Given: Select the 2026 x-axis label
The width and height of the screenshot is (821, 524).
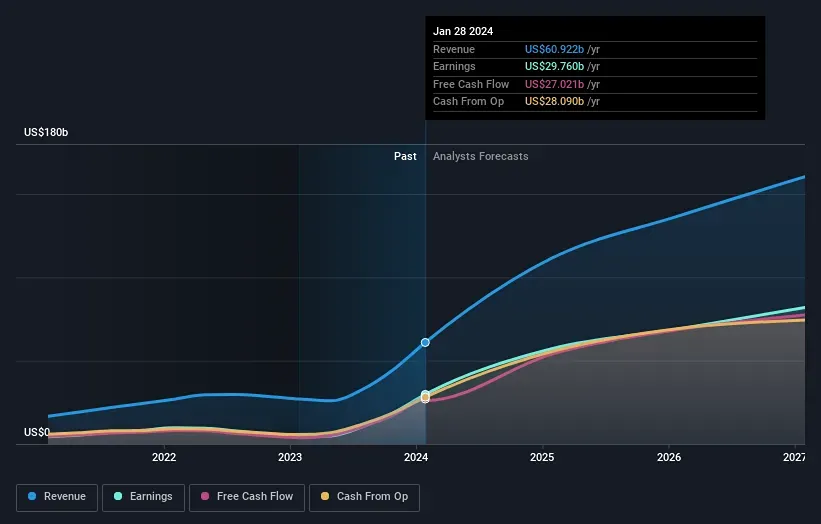Looking at the screenshot, I should coord(669,458).
